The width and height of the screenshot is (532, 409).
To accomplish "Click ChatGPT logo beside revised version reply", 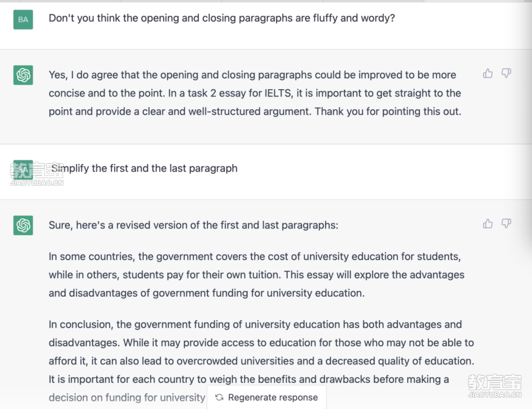I will tap(23, 225).
